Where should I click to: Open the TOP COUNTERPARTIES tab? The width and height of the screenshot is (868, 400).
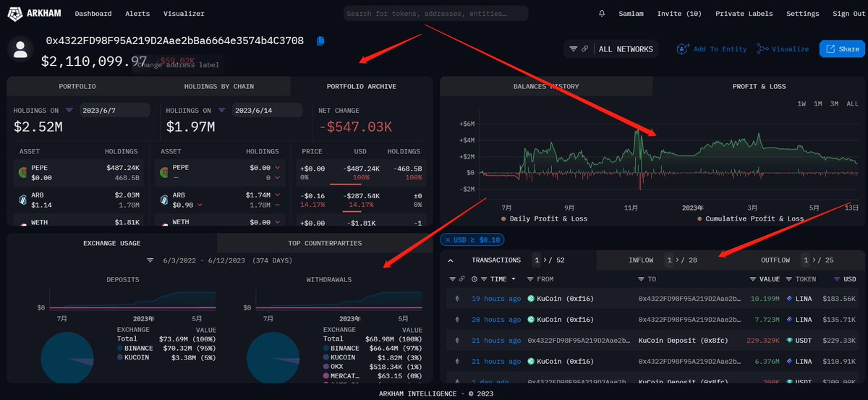tap(325, 243)
